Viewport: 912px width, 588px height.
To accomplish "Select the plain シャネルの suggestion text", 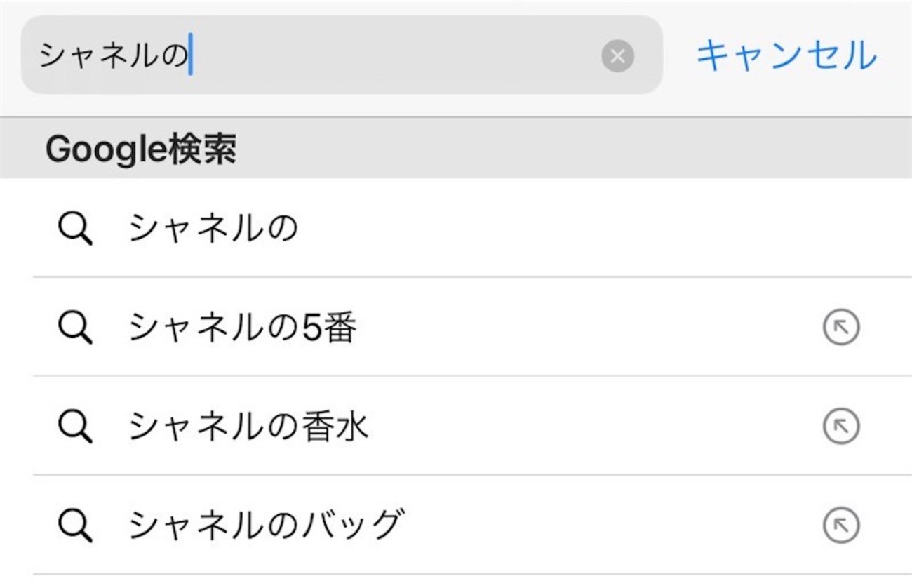I will coord(213,229).
